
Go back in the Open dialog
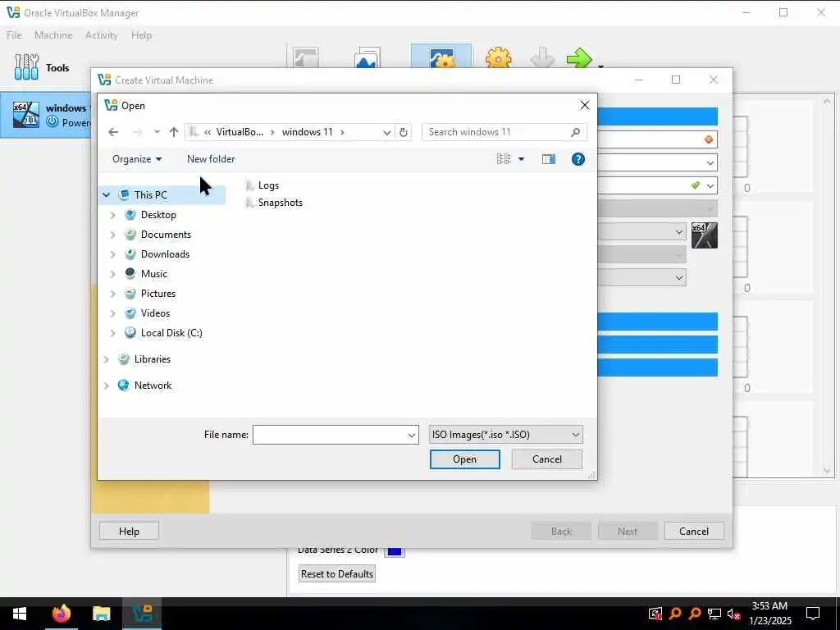click(113, 132)
